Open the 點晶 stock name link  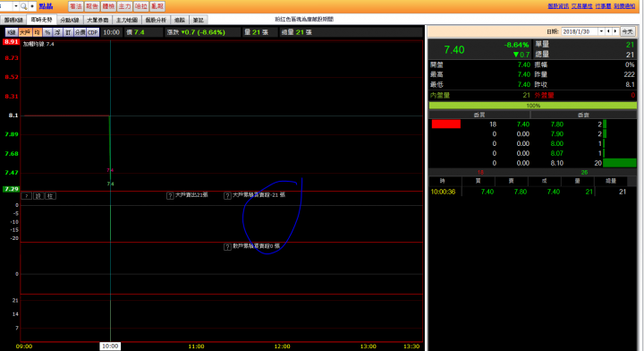[x=46, y=6]
